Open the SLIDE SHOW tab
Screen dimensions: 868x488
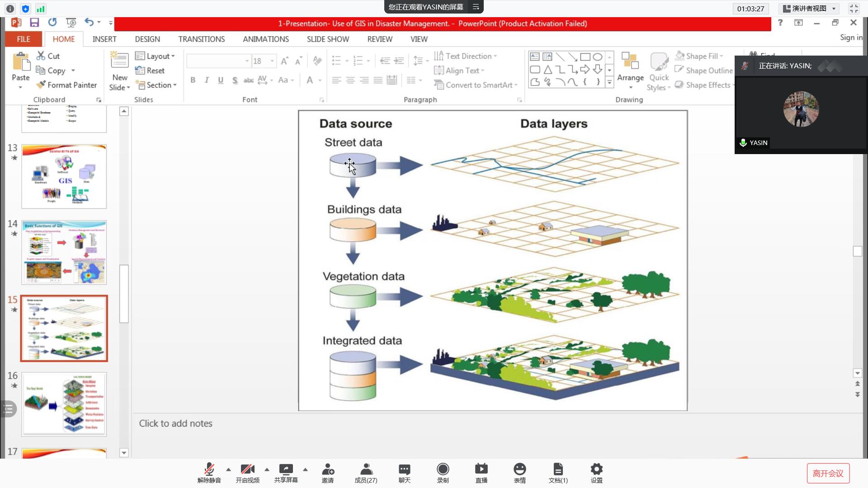pyautogui.click(x=328, y=39)
